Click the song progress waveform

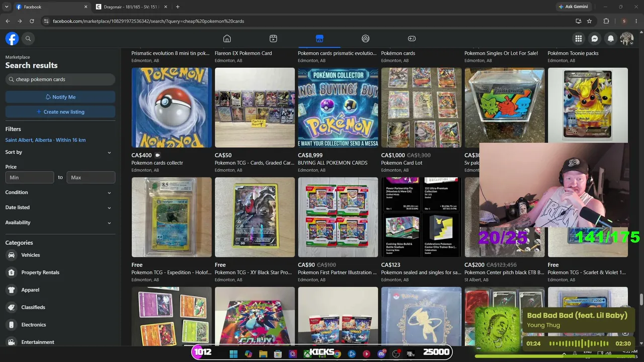coord(579,344)
